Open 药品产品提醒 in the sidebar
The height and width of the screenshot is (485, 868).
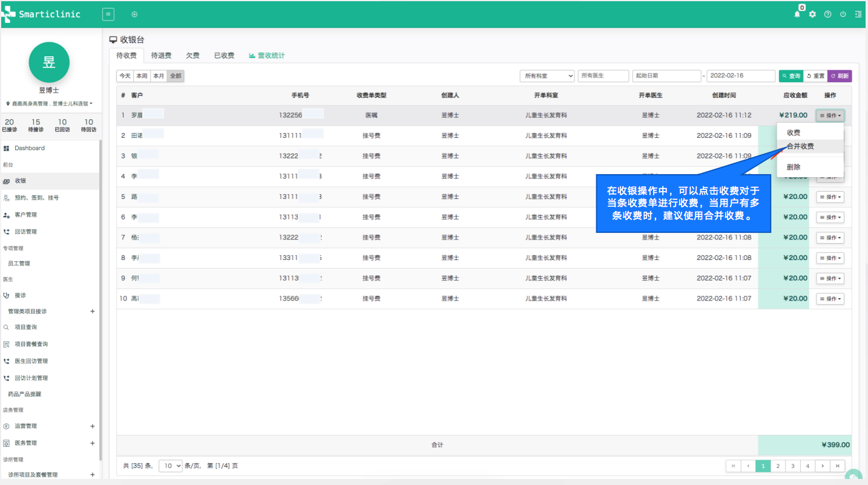tap(25, 394)
